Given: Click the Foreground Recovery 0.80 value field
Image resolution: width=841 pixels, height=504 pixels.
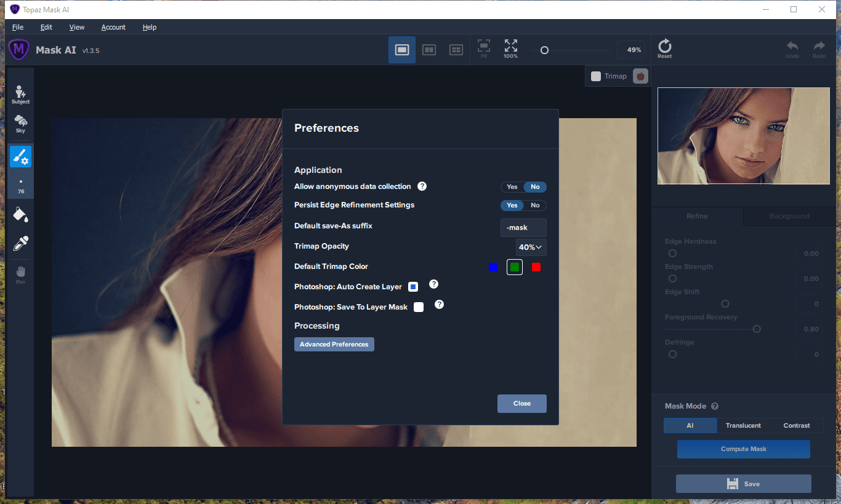Looking at the screenshot, I should tap(809, 329).
